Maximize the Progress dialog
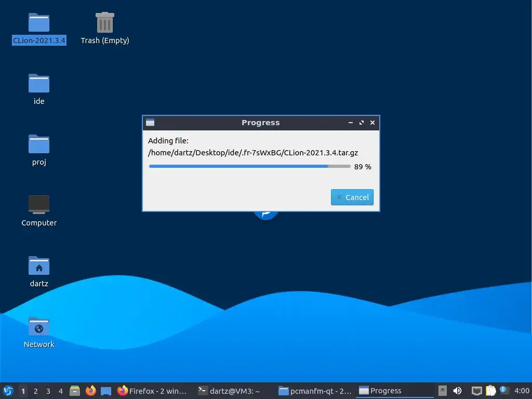 (362, 123)
